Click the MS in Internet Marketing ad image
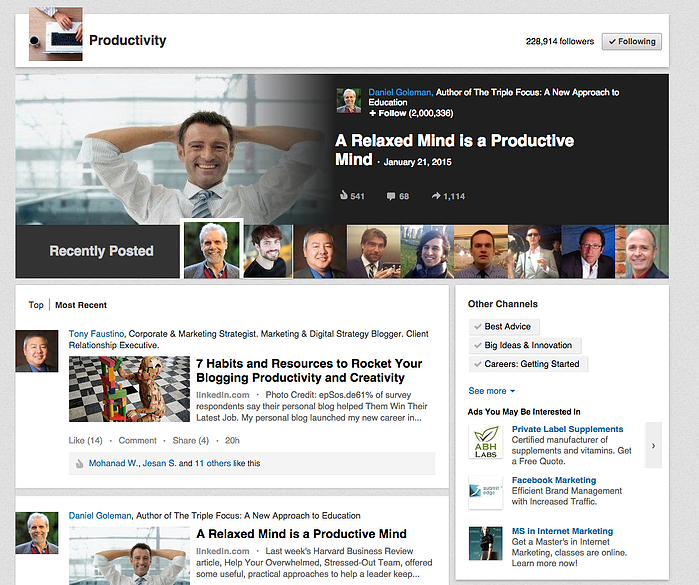The image size is (699, 585). coord(485,543)
